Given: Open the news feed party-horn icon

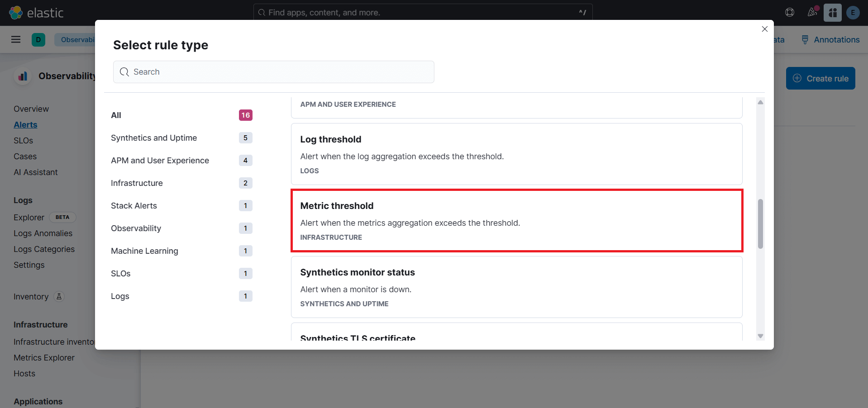Looking at the screenshot, I should (x=811, y=12).
